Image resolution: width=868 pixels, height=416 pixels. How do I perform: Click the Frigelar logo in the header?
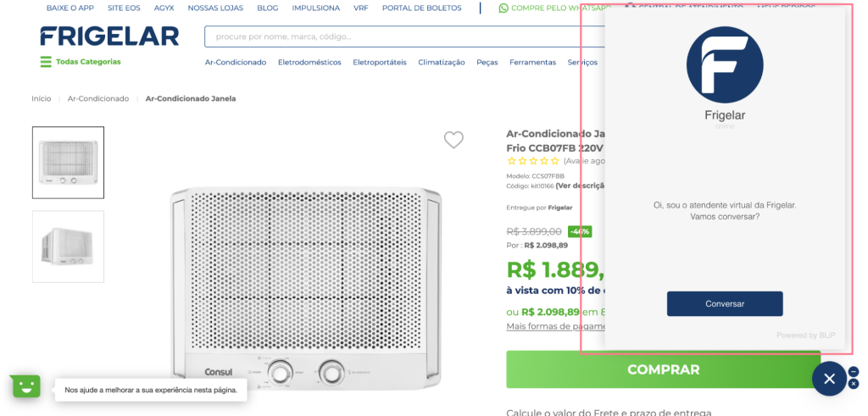coord(109,36)
